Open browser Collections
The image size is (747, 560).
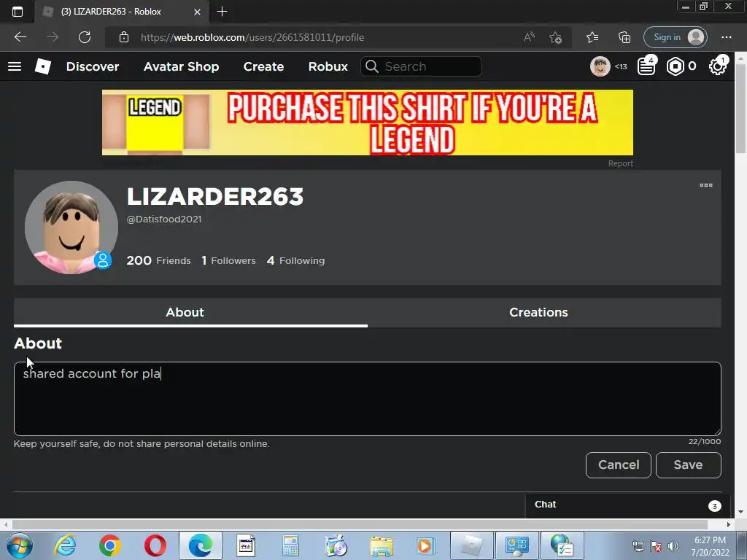624,37
